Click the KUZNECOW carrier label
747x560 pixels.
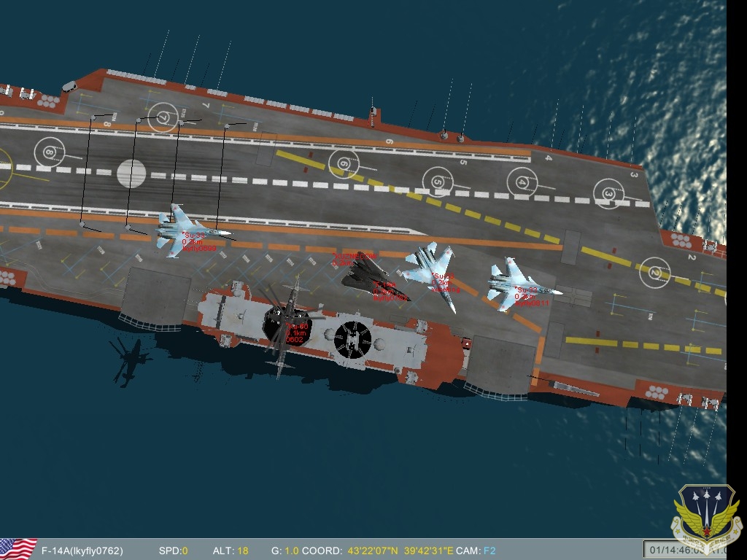[355, 256]
